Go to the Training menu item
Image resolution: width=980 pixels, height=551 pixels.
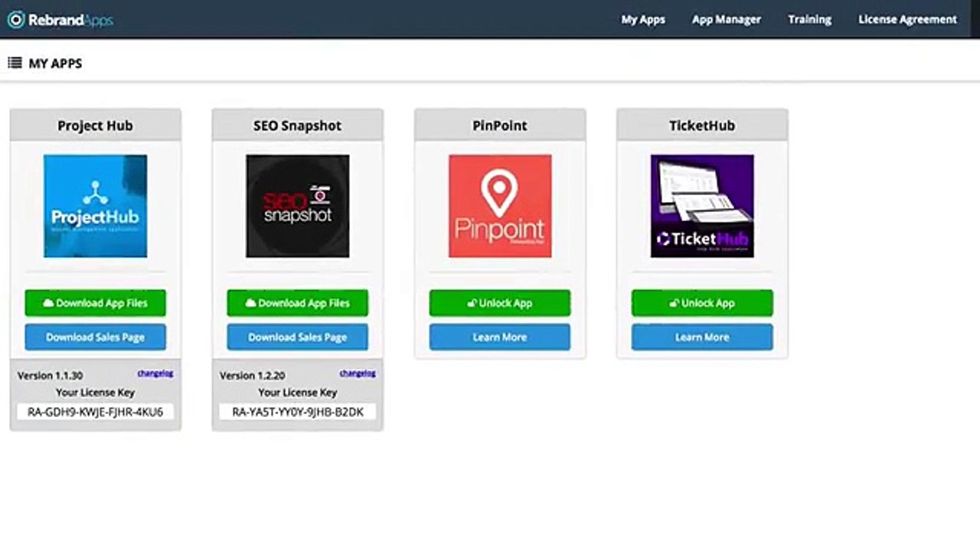(810, 20)
